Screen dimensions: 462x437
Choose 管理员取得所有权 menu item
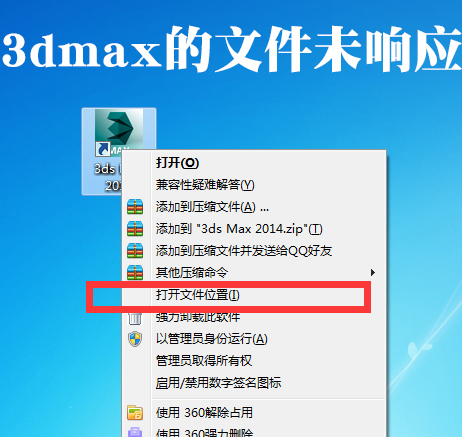[204, 361]
